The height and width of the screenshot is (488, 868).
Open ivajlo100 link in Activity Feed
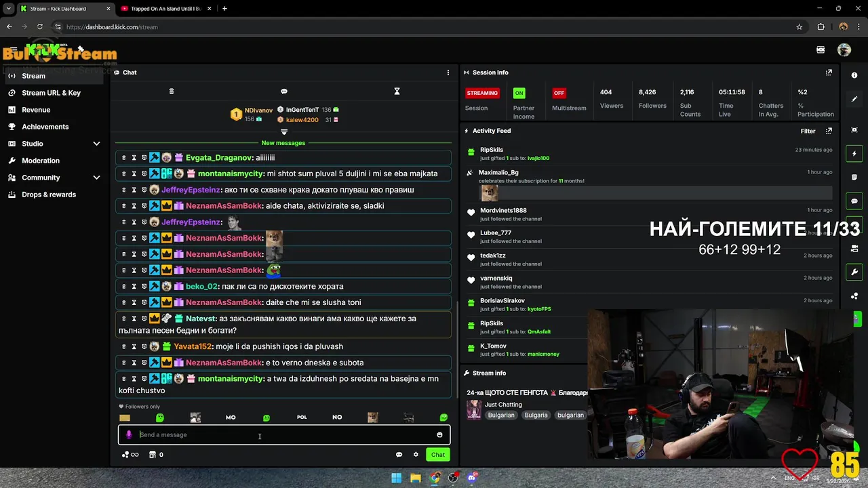pos(538,158)
